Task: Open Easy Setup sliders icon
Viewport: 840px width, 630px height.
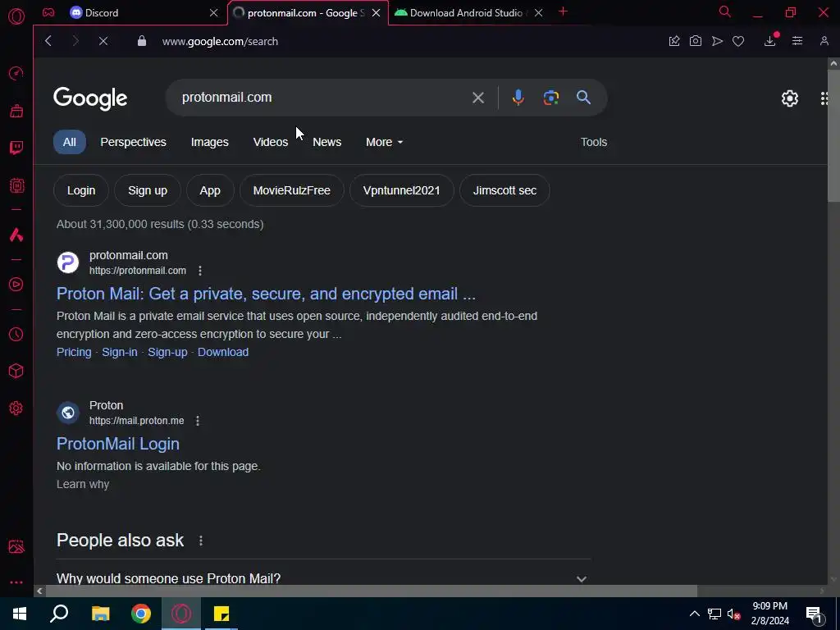Action: [797, 41]
